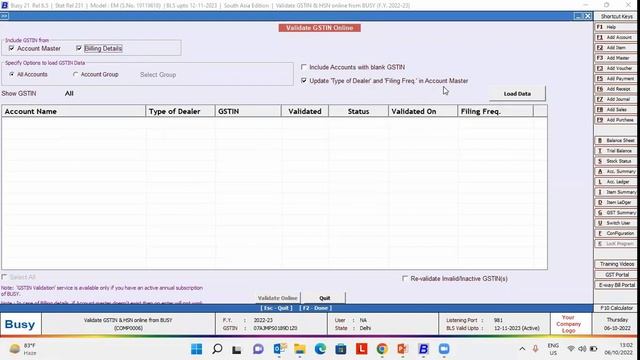This screenshot has width=640, height=360.
Task: Click the Training Videos button
Action: [x=616, y=264]
